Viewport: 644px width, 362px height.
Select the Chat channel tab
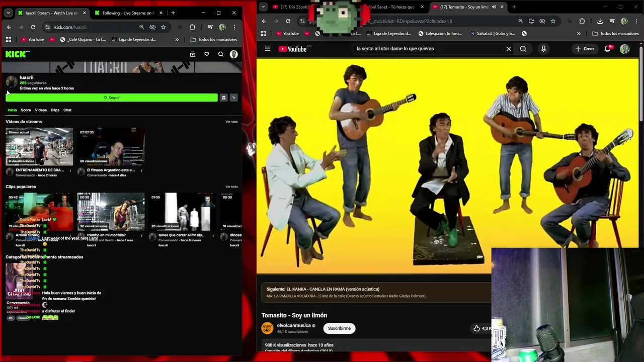(67, 110)
